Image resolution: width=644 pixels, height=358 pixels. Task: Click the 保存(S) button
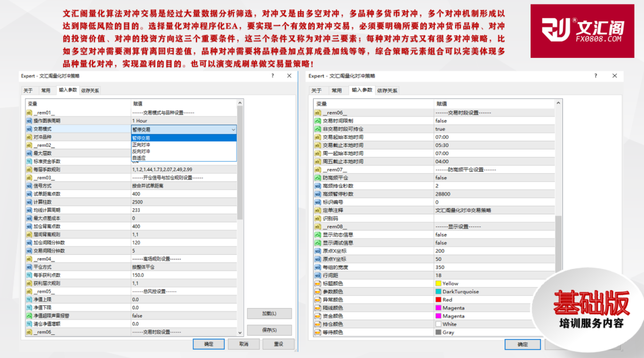click(x=269, y=330)
